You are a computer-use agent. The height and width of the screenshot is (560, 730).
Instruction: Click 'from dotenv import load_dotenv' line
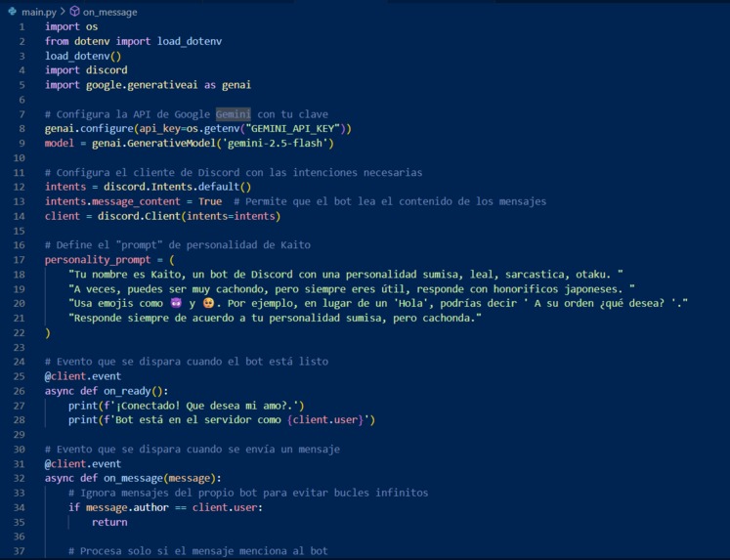point(133,41)
